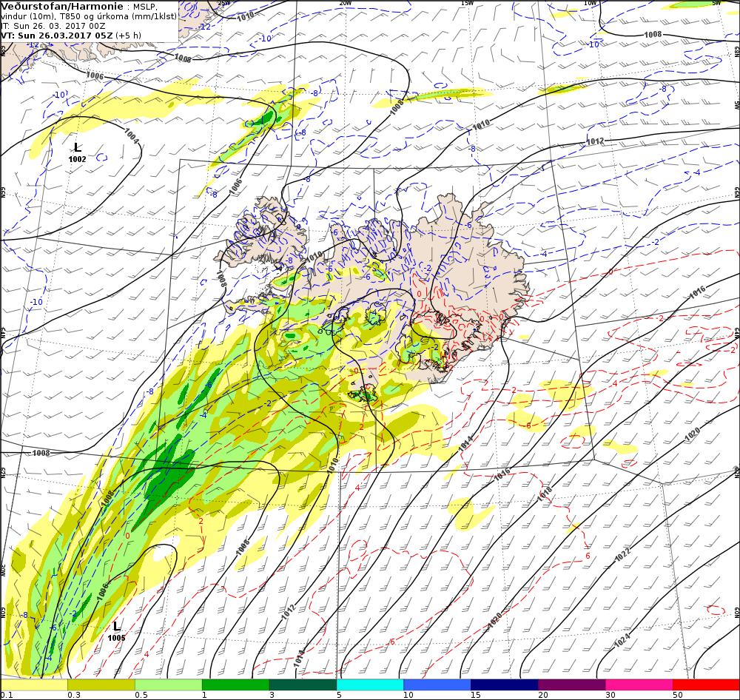Click the '15W' longitude label at top
This screenshot has width=740, height=700.
click(x=467, y=3)
